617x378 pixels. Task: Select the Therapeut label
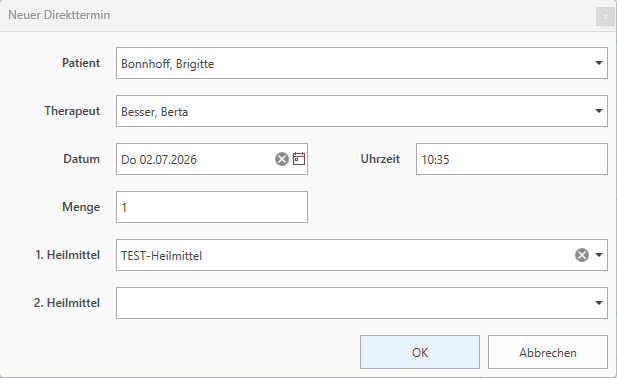(x=72, y=111)
